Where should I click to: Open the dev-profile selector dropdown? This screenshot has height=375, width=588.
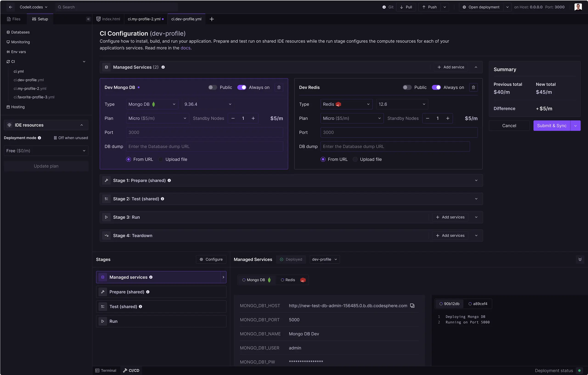tap(324, 259)
